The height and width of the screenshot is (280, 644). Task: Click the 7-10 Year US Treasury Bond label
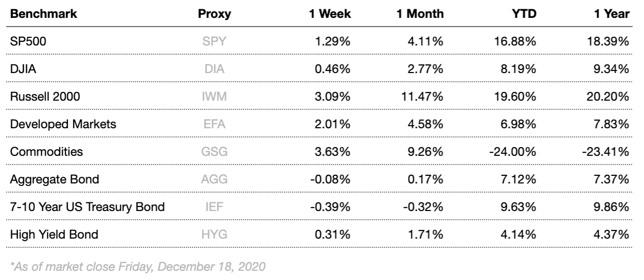pyautogui.click(x=87, y=207)
